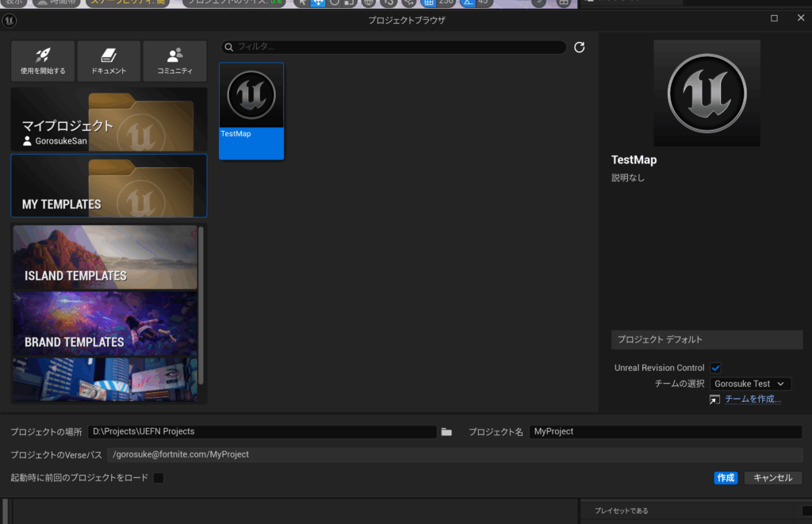This screenshot has height=524, width=812.
Task: Open the チームの選択 dropdown showing Gorosuke Test
Action: [750, 384]
